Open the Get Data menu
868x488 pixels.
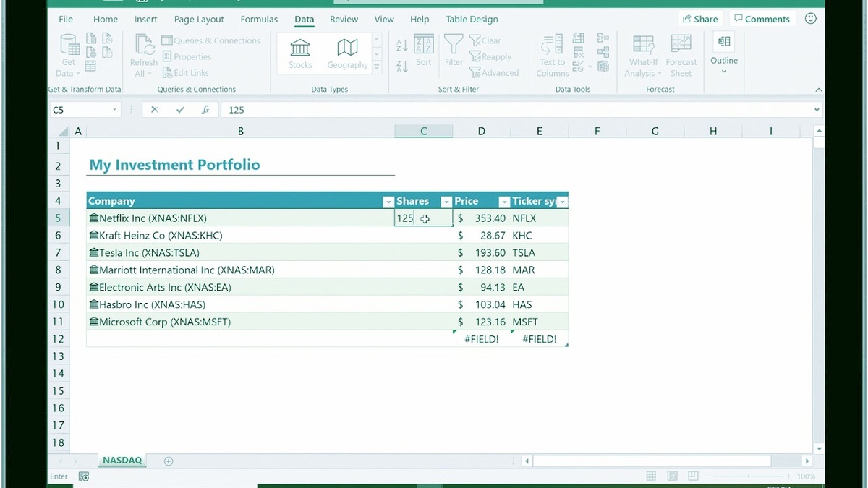point(69,56)
